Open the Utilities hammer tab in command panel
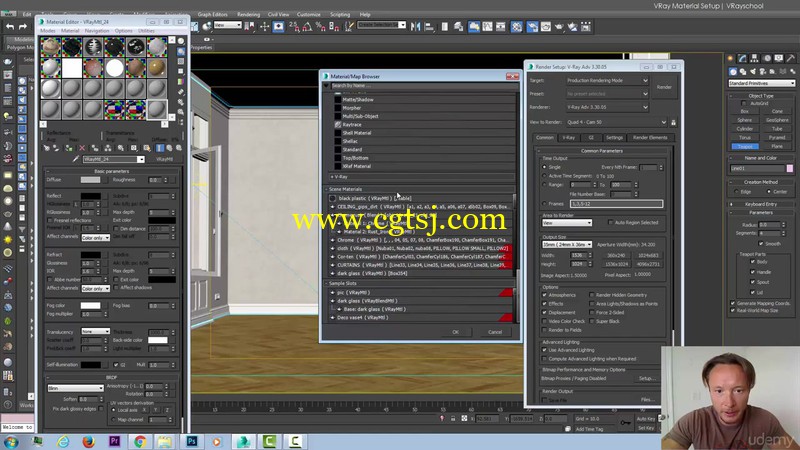Image resolution: width=800 pixels, height=450 pixels. tap(791, 58)
